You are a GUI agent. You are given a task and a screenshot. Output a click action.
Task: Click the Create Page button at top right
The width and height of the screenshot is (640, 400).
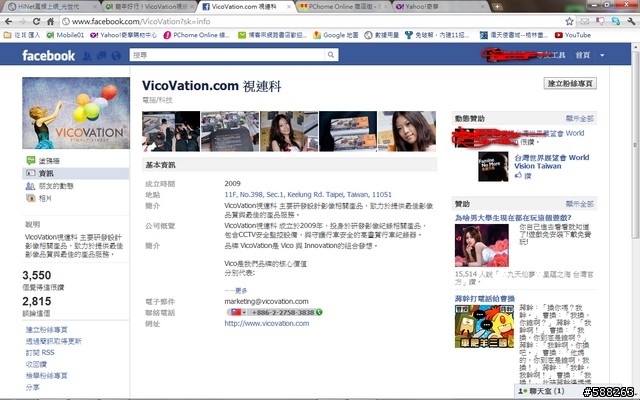(x=570, y=83)
